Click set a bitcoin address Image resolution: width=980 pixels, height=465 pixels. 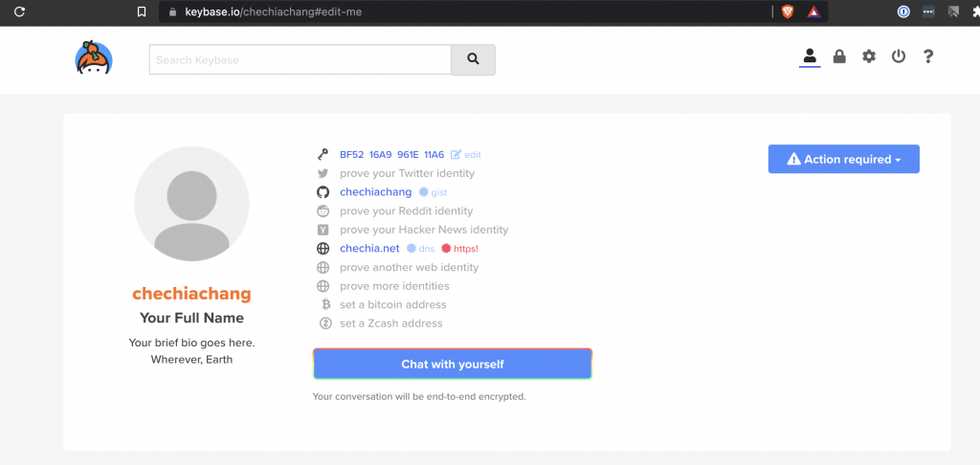pyautogui.click(x=393, y=304)
